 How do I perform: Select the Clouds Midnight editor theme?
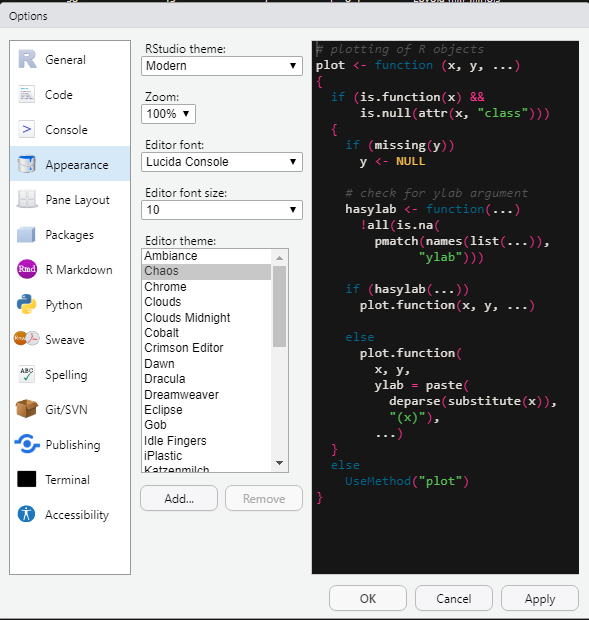click(x=206, y=318)
